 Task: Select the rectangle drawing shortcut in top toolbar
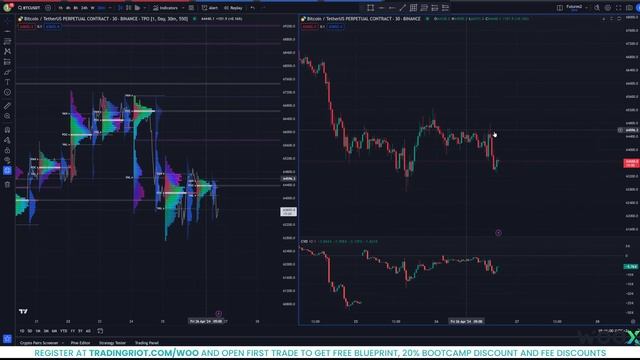pyautogui.click(x=370, y=8)
